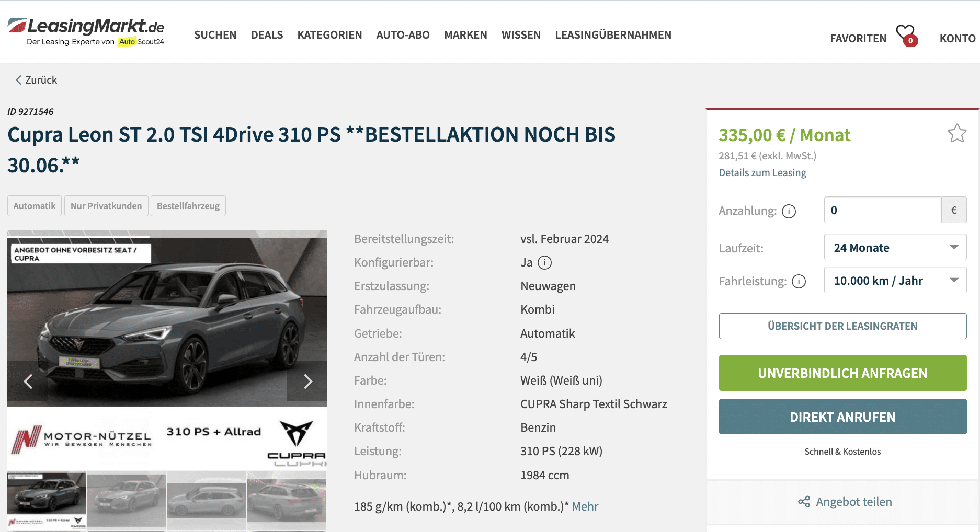980x532 pixels.
Task: Click the 281,51 € (exkl. MwSt.) text
Action: (767, 156)
